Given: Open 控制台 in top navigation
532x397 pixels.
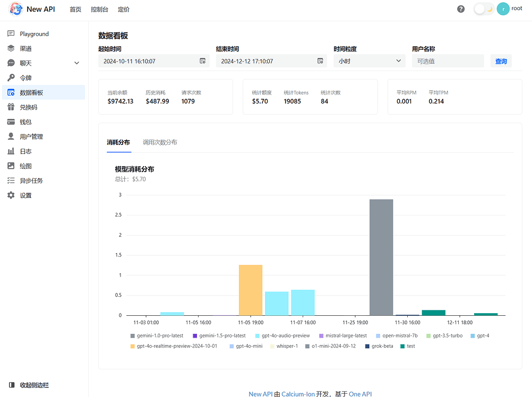Looking at the screenshot, I should (x=99, y=10).
